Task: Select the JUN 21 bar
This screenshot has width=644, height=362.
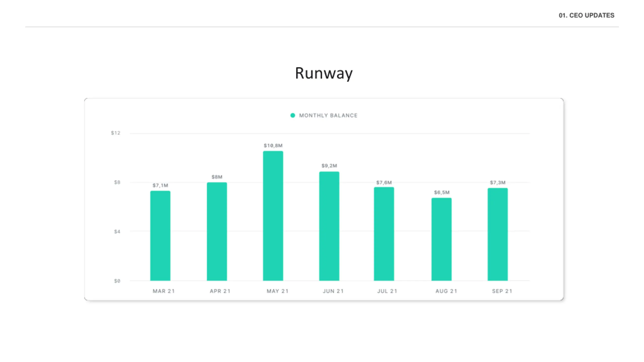Action: [329, 226]
